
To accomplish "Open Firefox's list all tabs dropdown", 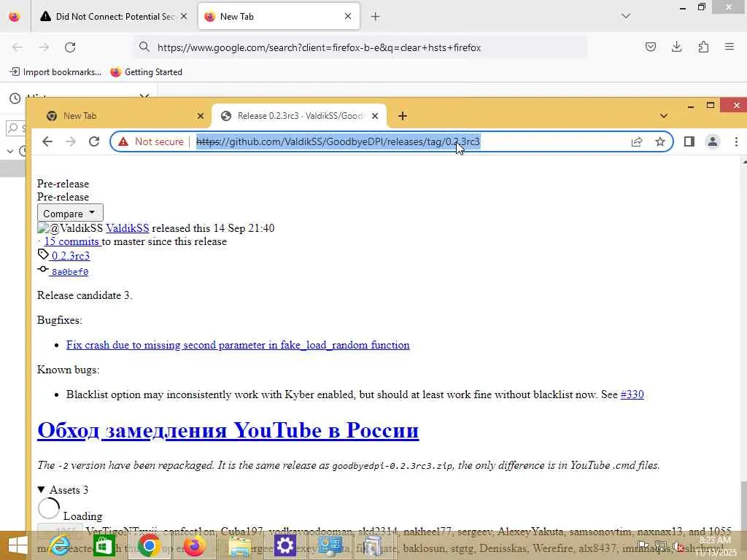I will coord(626,16).
